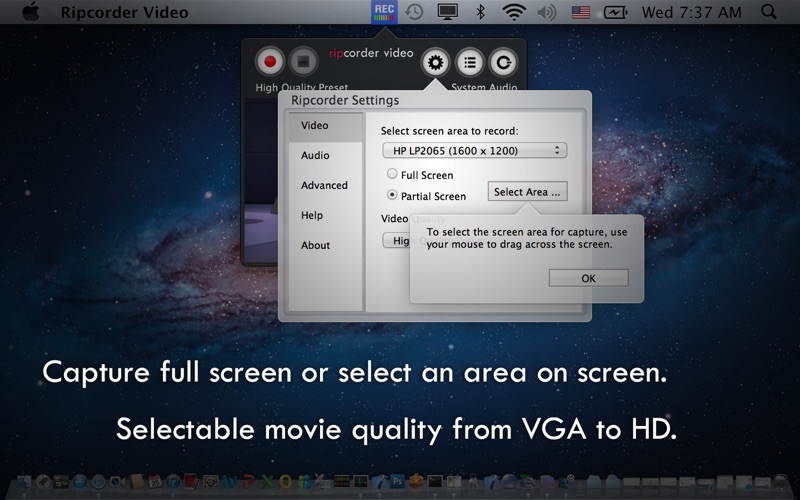
Task: Open Time Machine menu bar icon
Action: coord(413,12)
